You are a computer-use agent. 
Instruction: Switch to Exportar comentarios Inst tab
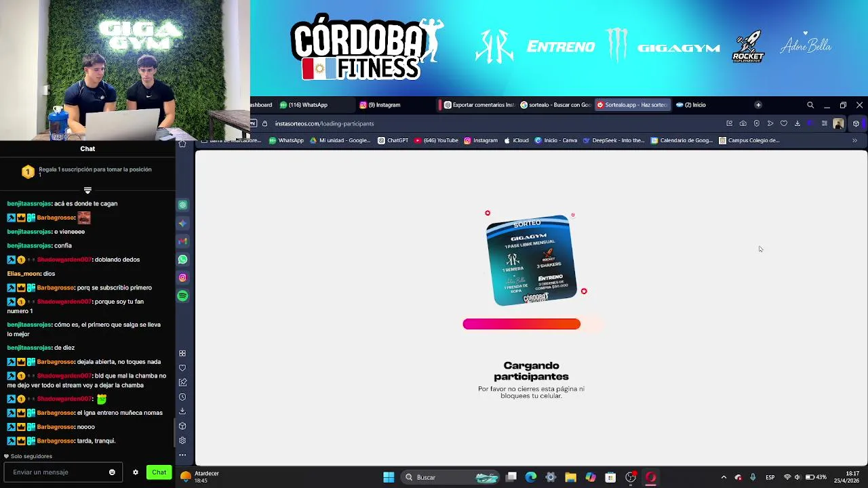(479, 105)
